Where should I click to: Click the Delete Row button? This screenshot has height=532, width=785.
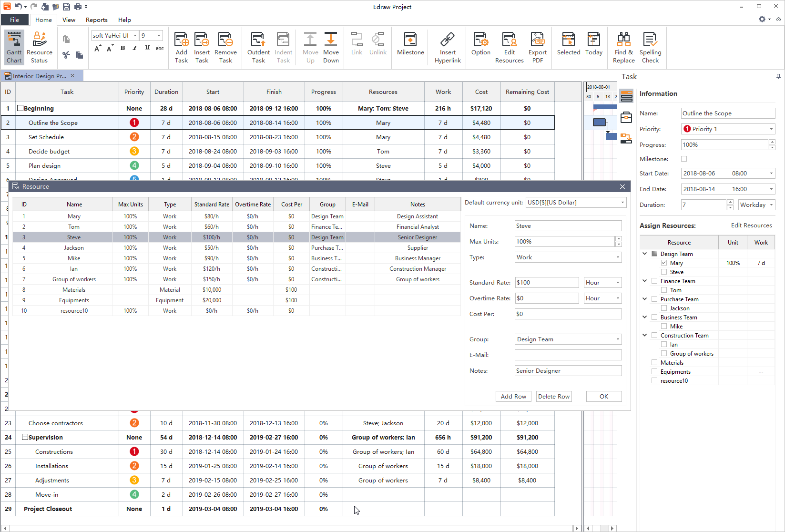[x=554, y=396]
